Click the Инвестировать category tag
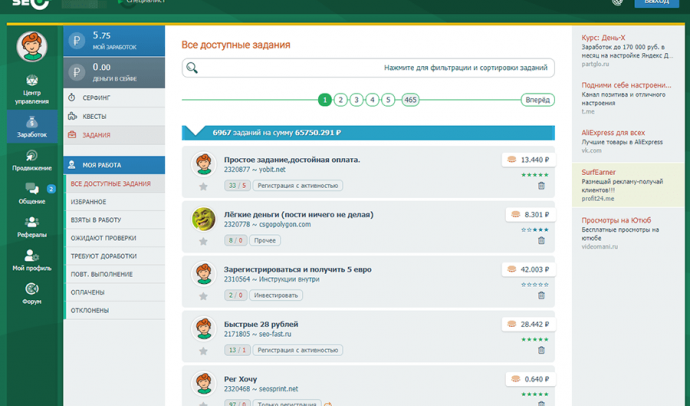 pos(276,295)
